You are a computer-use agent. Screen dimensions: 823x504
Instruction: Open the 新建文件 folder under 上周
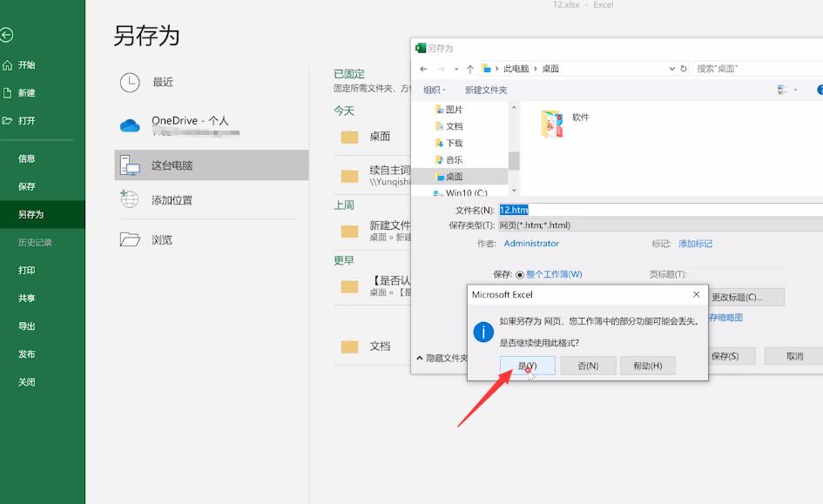(x=372, y=231)
